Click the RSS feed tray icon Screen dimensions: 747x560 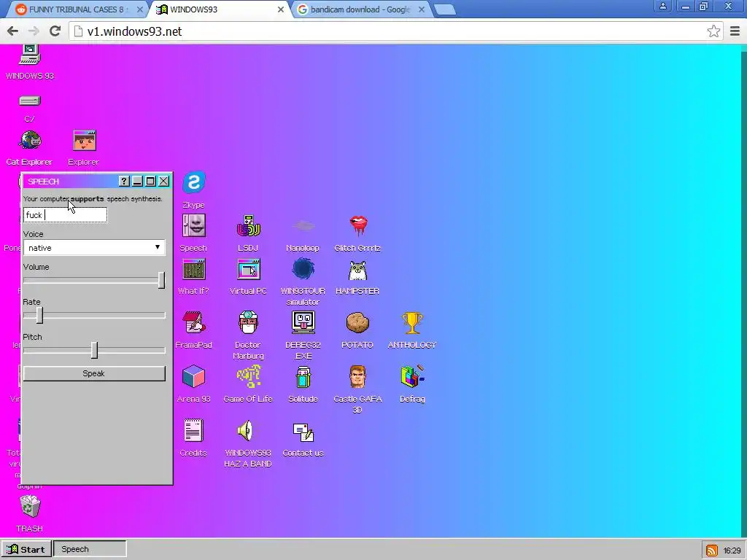pos(712,550)
